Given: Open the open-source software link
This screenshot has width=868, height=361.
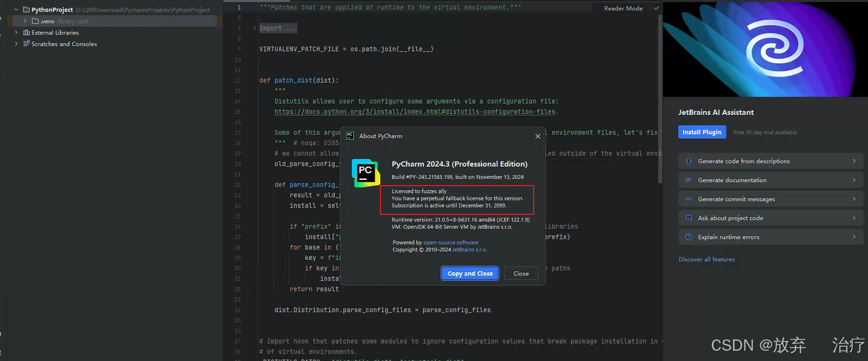Looking at the screenshot, I should (x=451, y=243).
